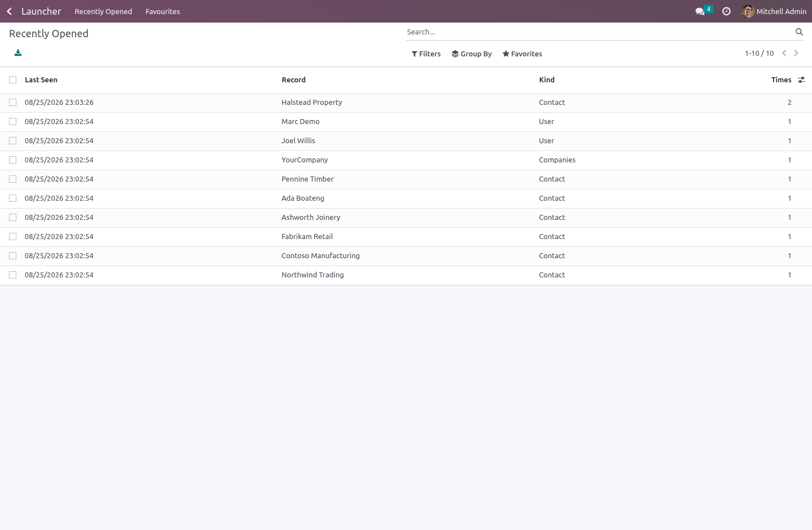Open the activities clock icon
The width and height of the screenshot is (812, 530).
[726, 11]
